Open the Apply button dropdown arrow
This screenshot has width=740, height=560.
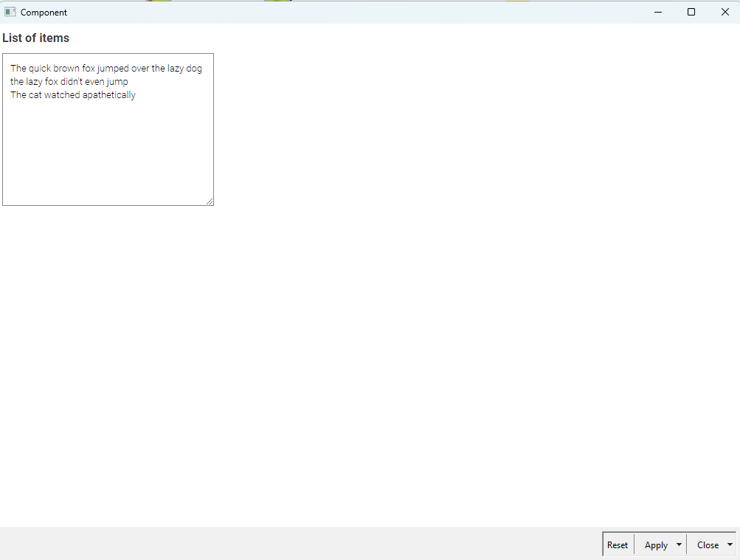(x=679, y=545)
